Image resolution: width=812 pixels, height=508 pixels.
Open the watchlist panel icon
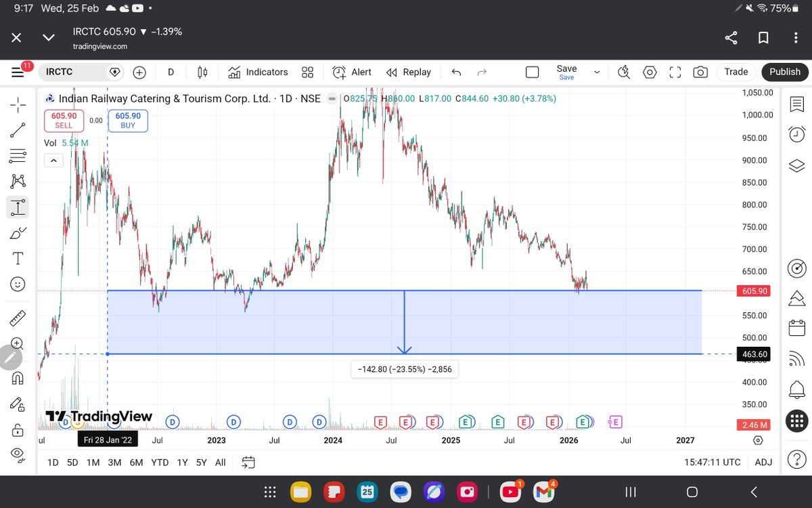coord(796,105)
